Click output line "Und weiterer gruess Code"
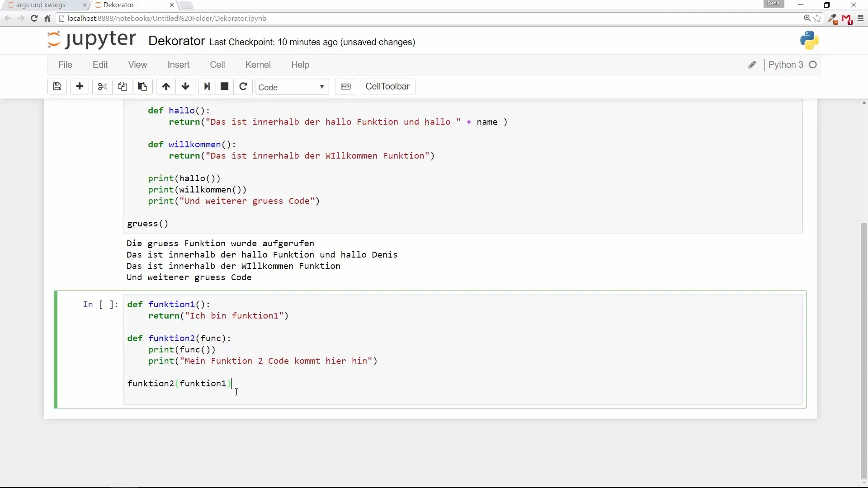 [x=189, y=277]
